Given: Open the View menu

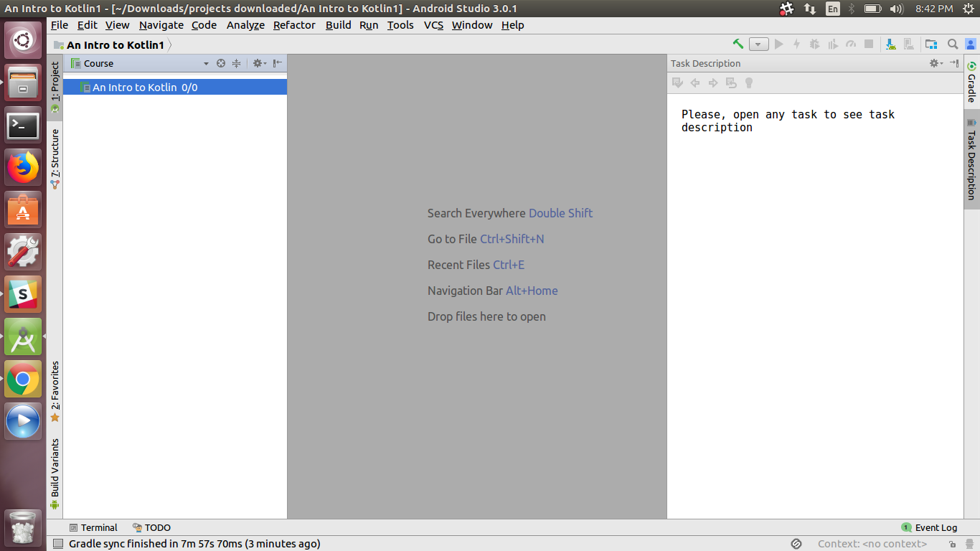Looking at the screenshot, I should click(x=118, y=25).
